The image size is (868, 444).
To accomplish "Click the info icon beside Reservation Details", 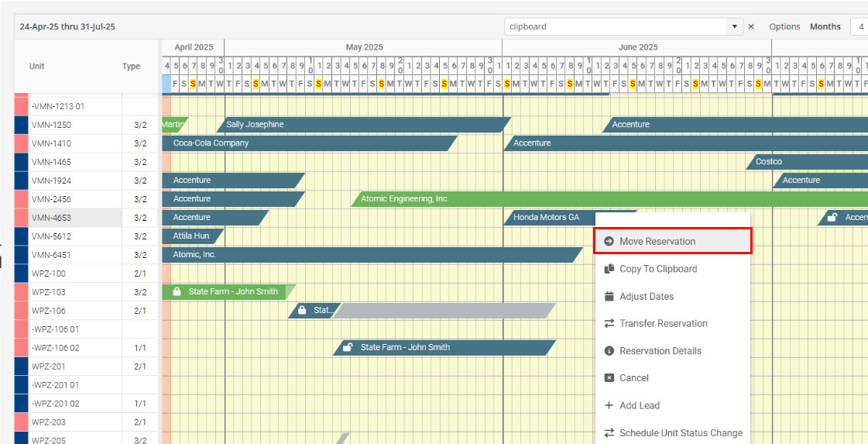I will tap(609, 351).
